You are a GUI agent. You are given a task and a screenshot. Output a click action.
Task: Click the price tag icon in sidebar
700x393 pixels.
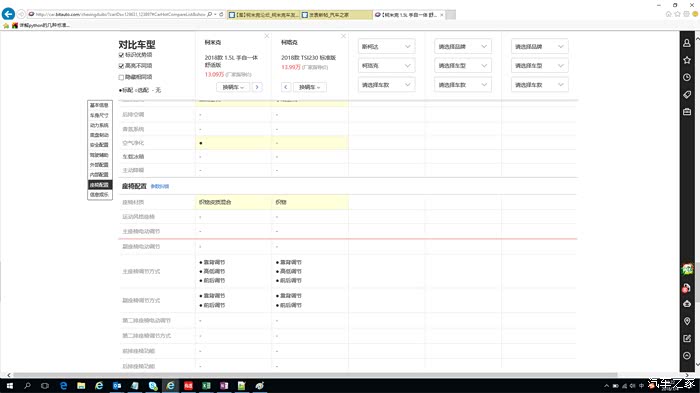[x=687, y=94]
